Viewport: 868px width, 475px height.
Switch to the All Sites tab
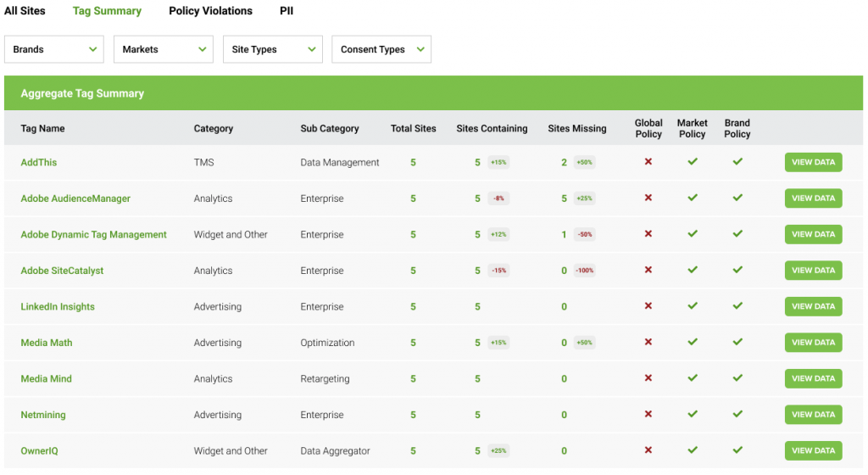pyautogui.click(x=25, y=10)
